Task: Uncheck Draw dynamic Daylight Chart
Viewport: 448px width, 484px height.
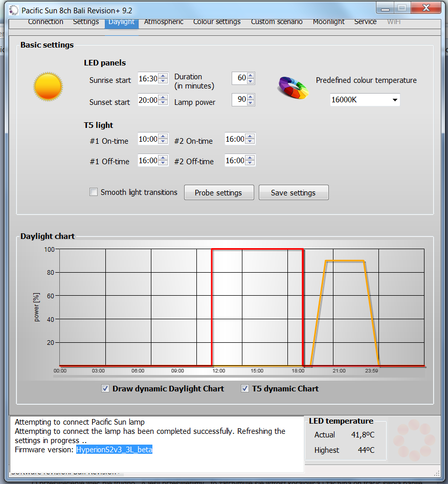Action: coord(105,389)
